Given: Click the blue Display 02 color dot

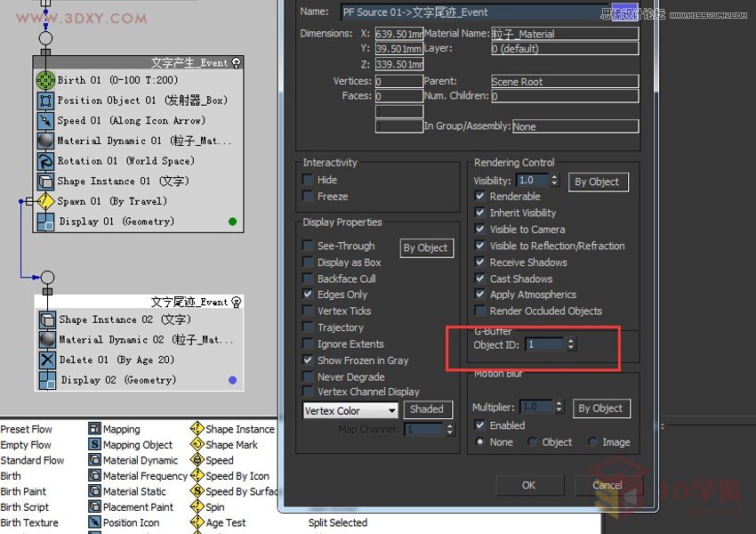Looking at the screenshot, I should pos(232,380).
